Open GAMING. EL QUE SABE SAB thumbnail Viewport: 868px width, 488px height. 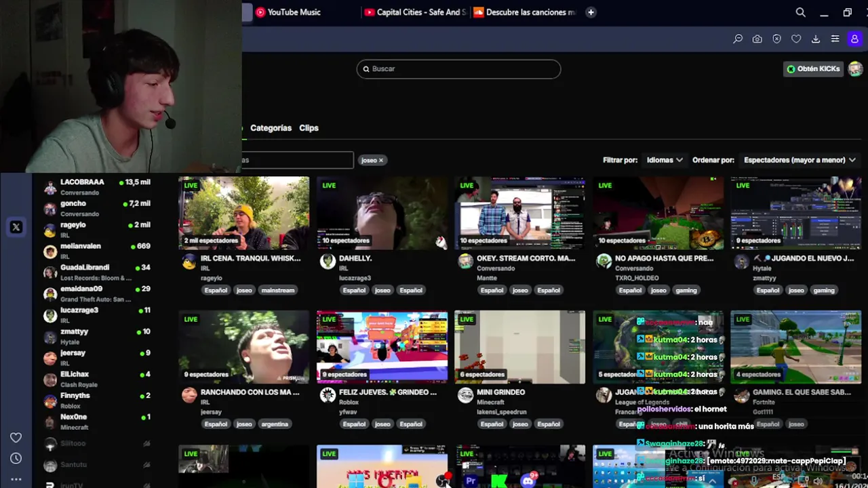pyautogui.click(x=795, y=347)
